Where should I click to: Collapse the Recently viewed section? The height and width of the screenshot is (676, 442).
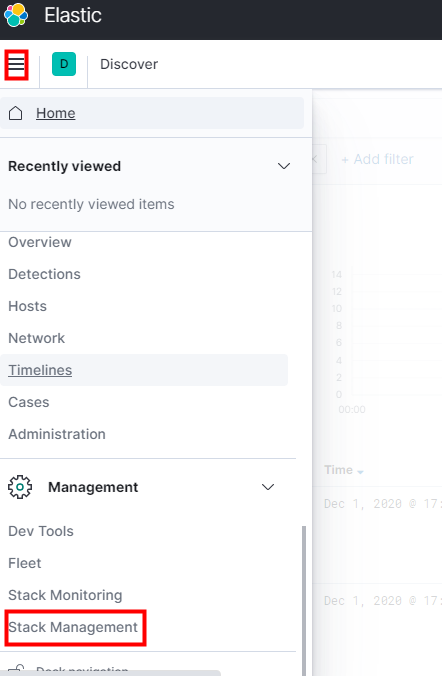(284, 166)
